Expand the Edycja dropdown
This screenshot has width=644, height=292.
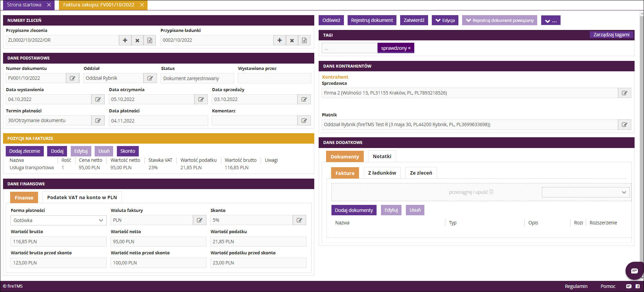click(x=445, y=20)
